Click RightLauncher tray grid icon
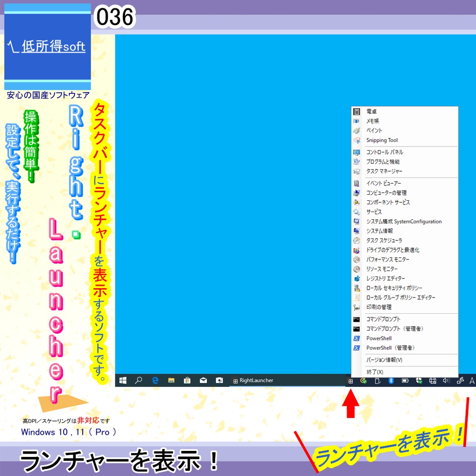Viewport: 476px width, 476px height. point(350,381)
